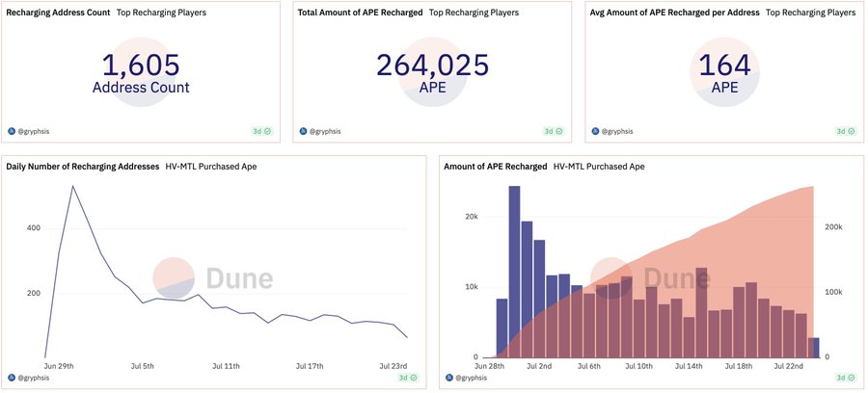Click the 100k right-axis label
This screenshot has height=393, width=868.
point(833,293)
